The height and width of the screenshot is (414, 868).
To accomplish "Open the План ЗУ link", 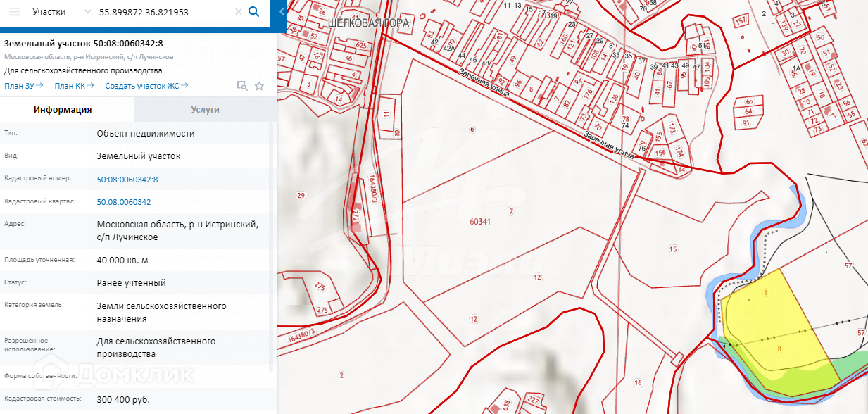I will click(x=23, y=86).
